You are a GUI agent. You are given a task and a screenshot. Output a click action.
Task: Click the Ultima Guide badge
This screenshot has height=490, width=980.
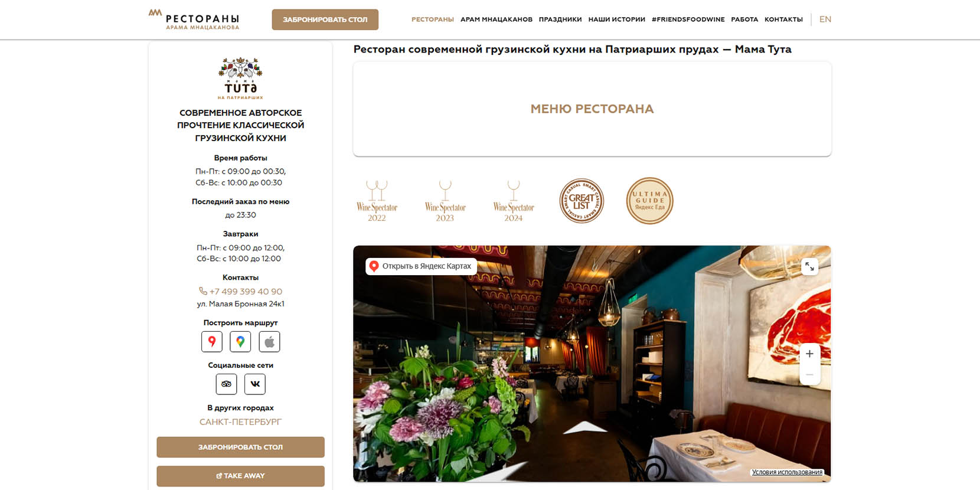(649, 201)
